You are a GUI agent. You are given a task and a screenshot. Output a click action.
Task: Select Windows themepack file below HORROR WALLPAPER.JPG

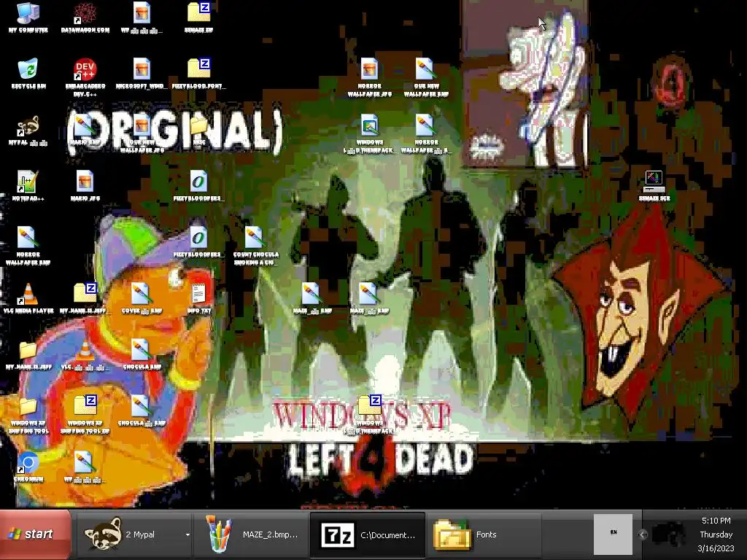pos(369,133)
